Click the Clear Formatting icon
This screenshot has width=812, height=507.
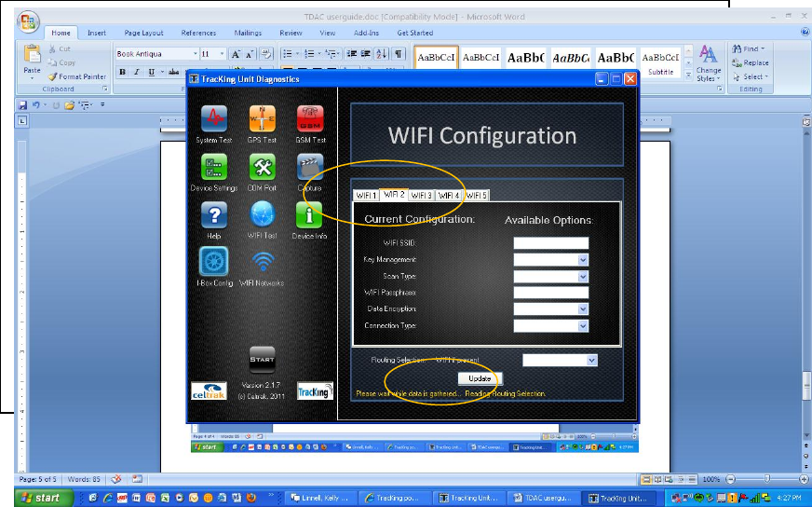(265, 53)
